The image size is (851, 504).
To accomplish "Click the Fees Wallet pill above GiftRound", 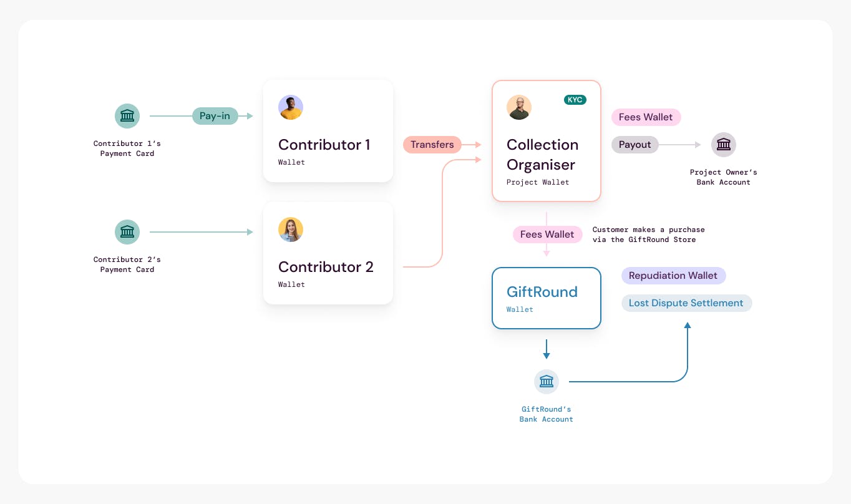I will (x=547, y=235).
